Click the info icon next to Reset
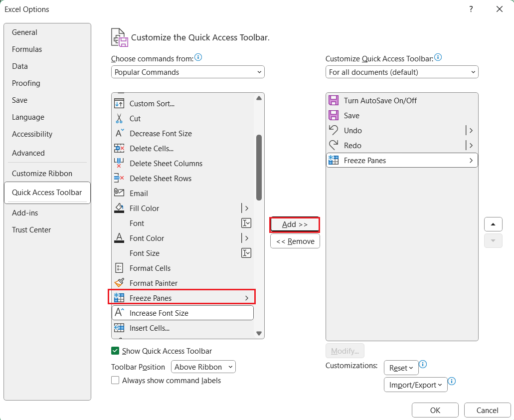 423,364
